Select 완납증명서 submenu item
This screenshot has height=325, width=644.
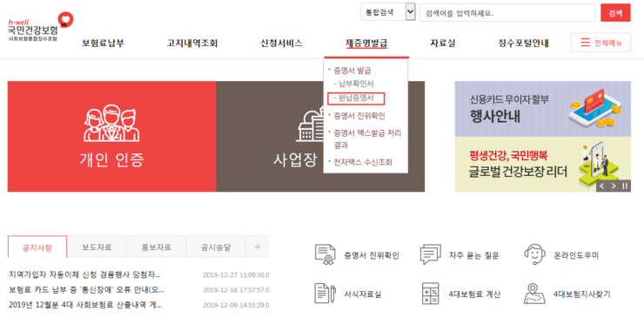(356, 98)
